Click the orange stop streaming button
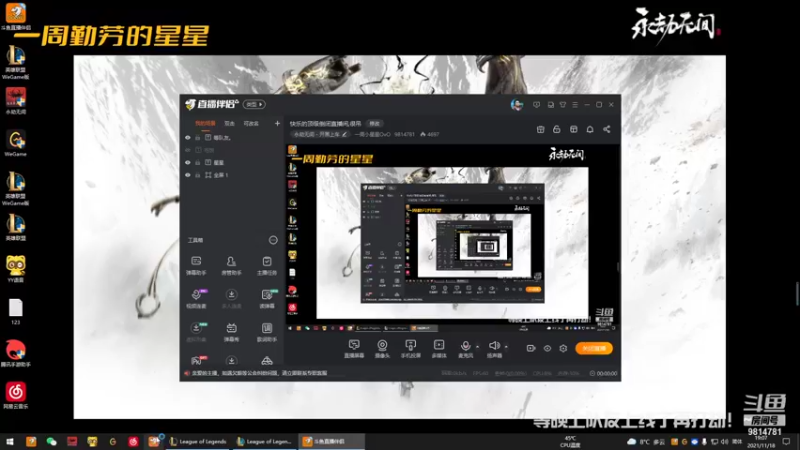This screenshot has width=800, height=450. 594,348
